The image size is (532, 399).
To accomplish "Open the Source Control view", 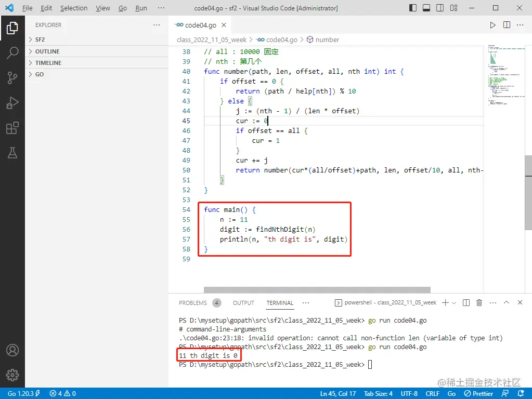I will (x=12, y=77).
